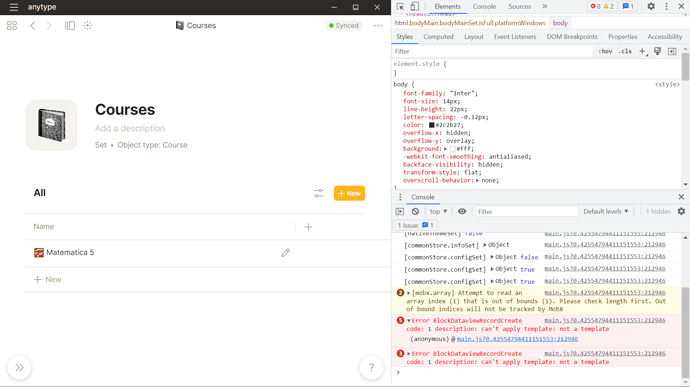Select the body breadcrumb element

[560, 23]
